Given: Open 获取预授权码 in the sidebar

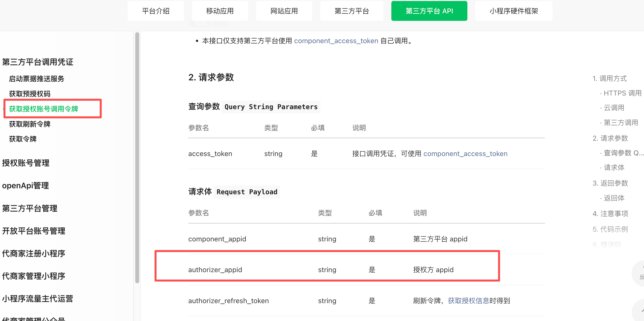Looking at the screenshot, I should tap(30, 94).
